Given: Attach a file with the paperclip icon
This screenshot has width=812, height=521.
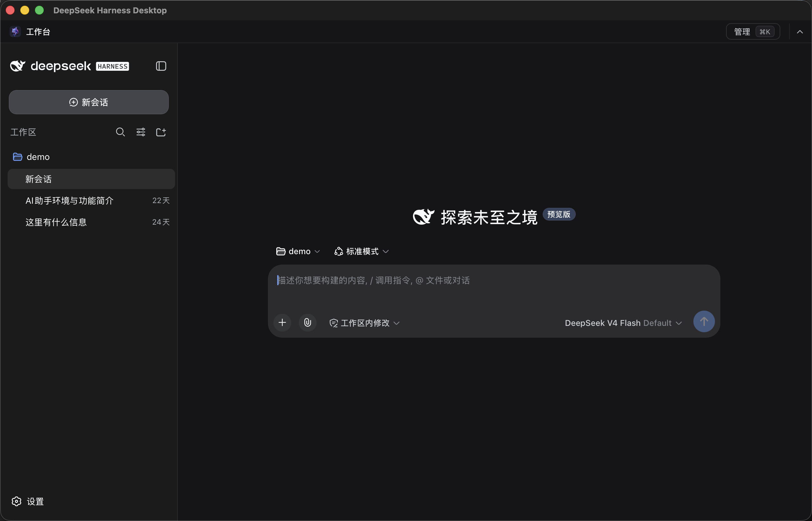Looking at the screenshot, I should (307, 322).
